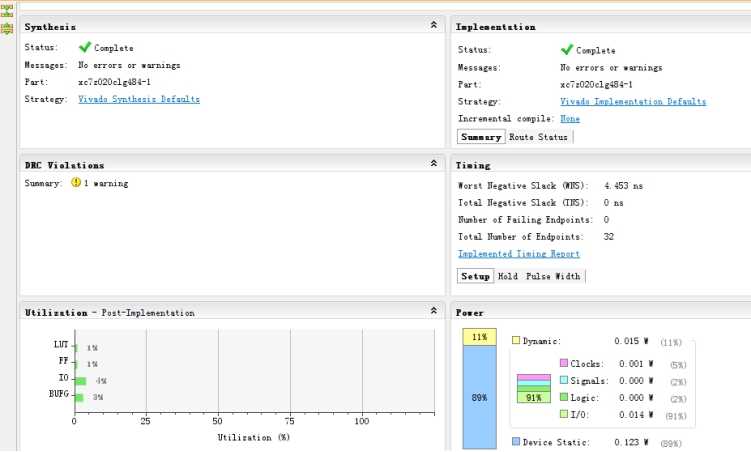Click the IO utilization bar
Screen dimensions: 751x452
click(x=81, y=381)
